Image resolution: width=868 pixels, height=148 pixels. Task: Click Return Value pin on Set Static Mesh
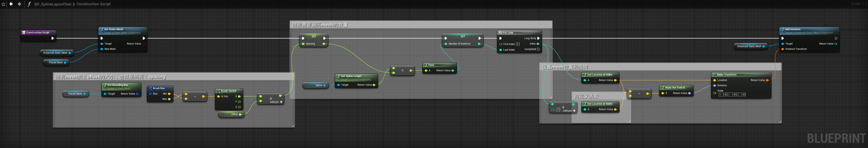coord(143,44)
